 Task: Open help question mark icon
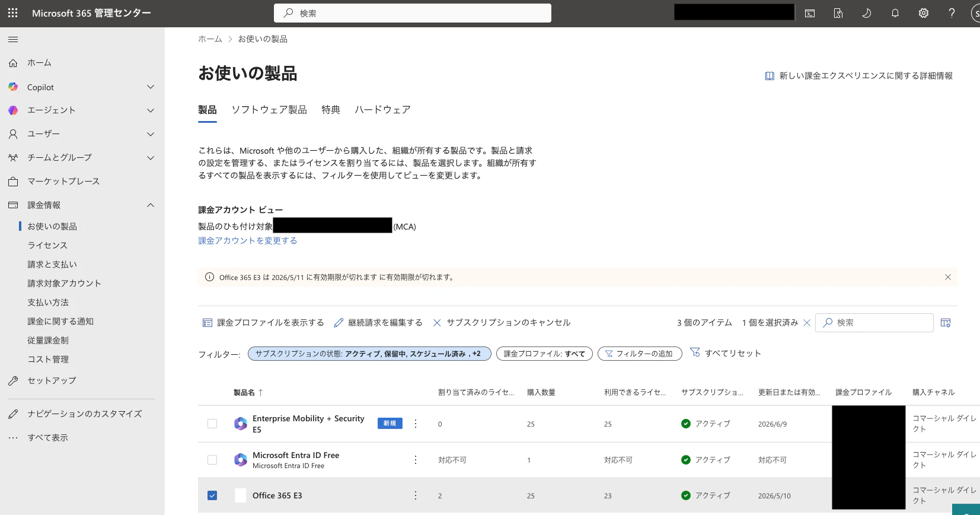tap(952, 13)
